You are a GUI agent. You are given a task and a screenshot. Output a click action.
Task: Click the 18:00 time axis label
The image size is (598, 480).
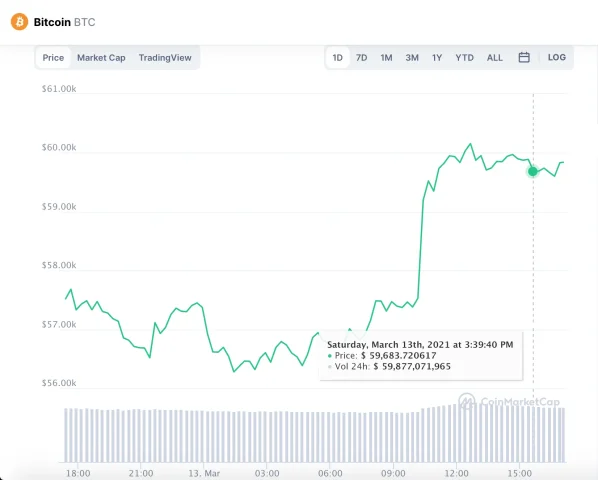point(78,474)
